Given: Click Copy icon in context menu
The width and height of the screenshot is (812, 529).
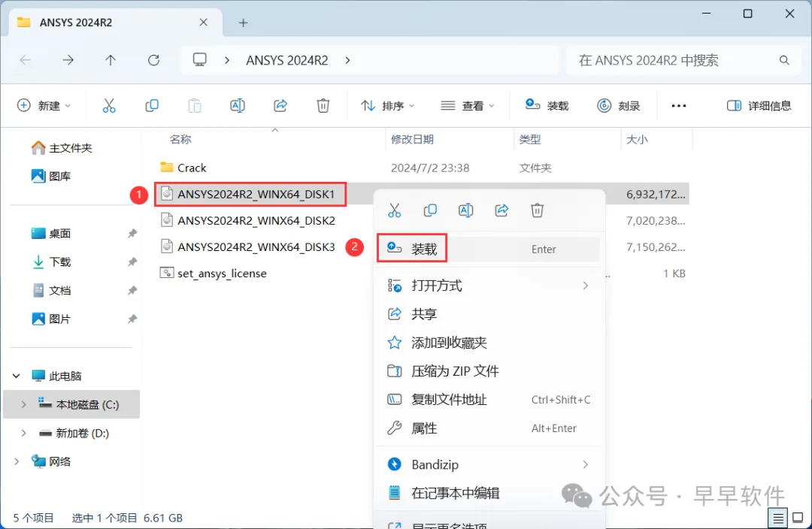Looking at the screenshot, I should [430, 210].
